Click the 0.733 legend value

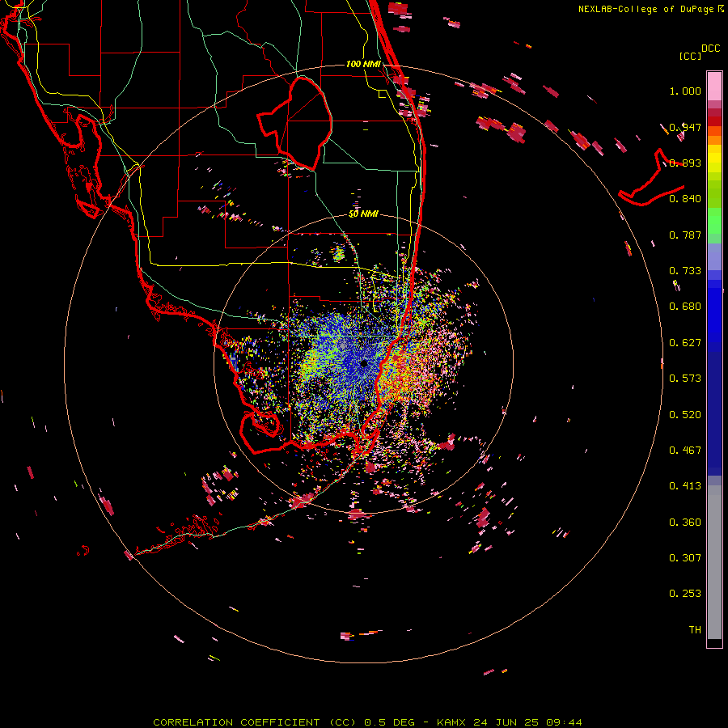click(685, 271)
